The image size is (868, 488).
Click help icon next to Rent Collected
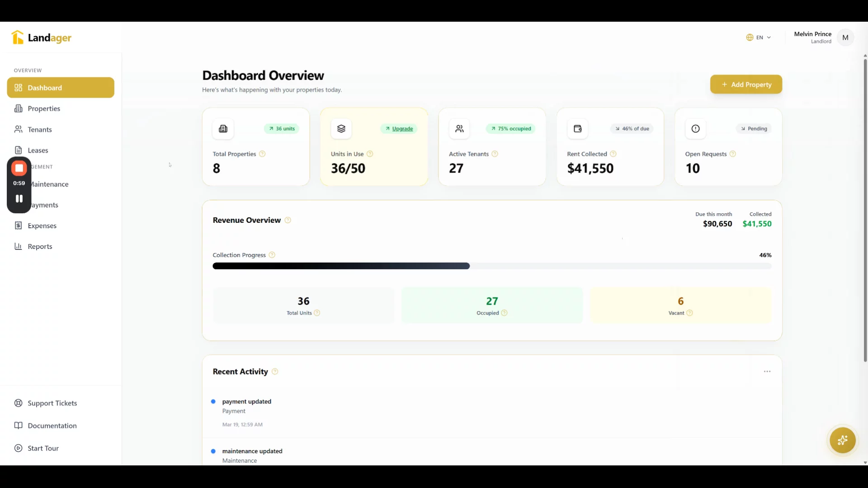(613, 154)
